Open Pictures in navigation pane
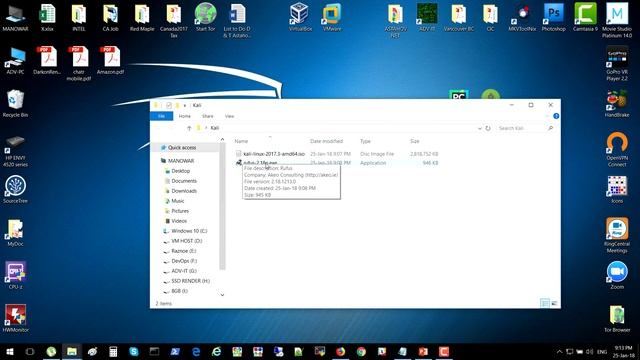The height and width of the screenshot is (360, 640). pos(180,211)
